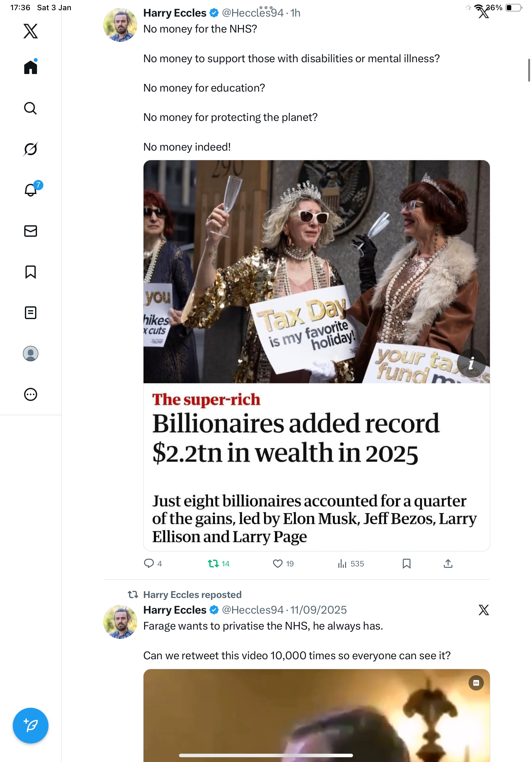532x762 pixels.
Task: Open Notifications bell with 7 badge
Action: [31, 190]
